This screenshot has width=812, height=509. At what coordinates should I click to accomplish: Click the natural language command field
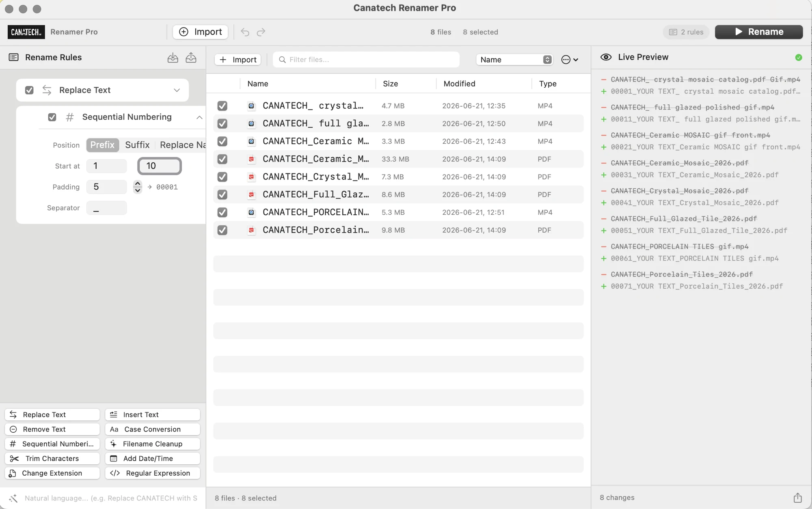[x=111, y=498]
